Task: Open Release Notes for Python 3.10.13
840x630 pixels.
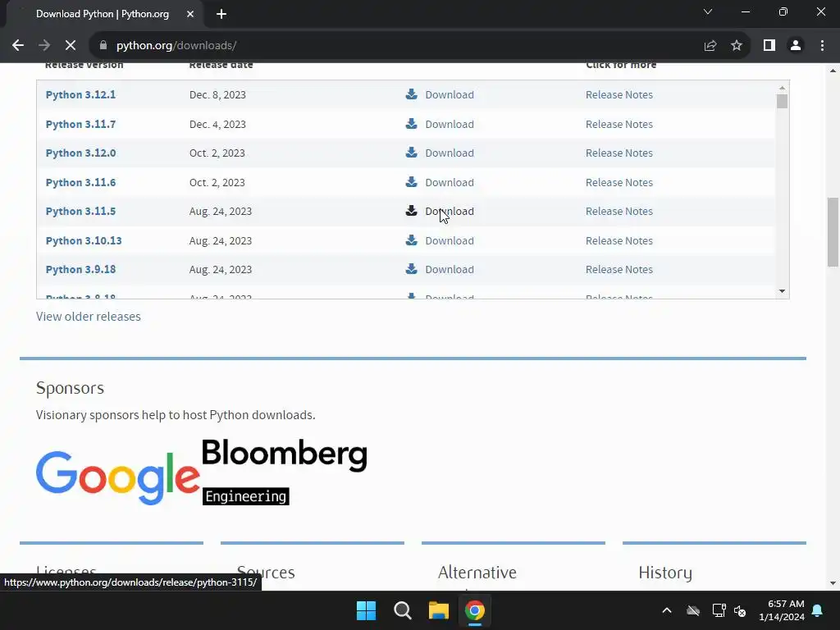Action: 619,241
